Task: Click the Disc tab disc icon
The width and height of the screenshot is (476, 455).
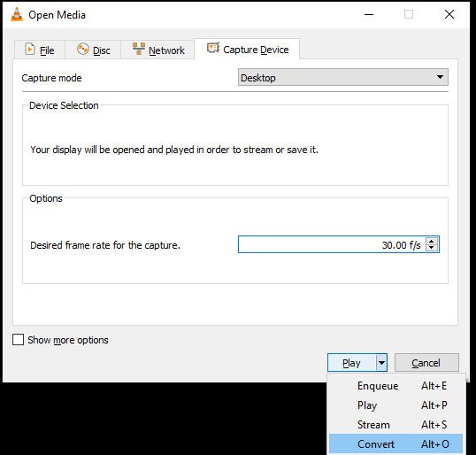Action: click(x=82, y=49)
